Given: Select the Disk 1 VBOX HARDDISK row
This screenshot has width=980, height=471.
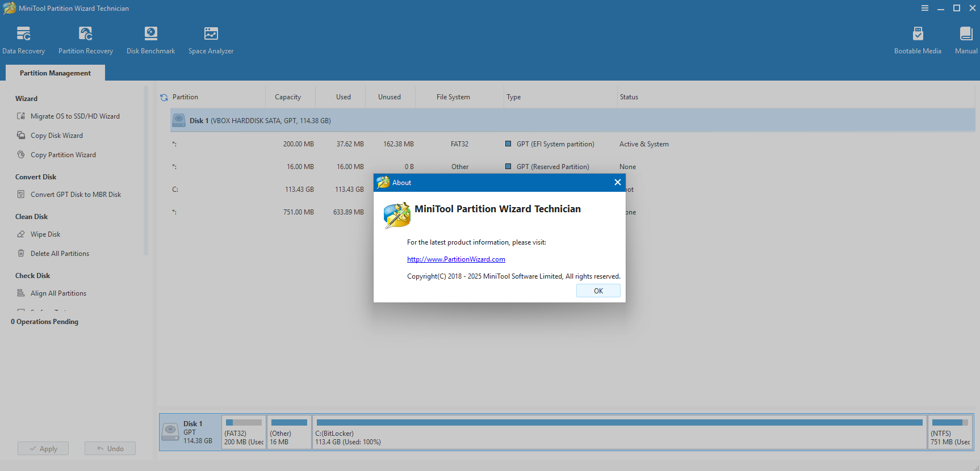Looking at the screenshot, I should pos(572,120).
